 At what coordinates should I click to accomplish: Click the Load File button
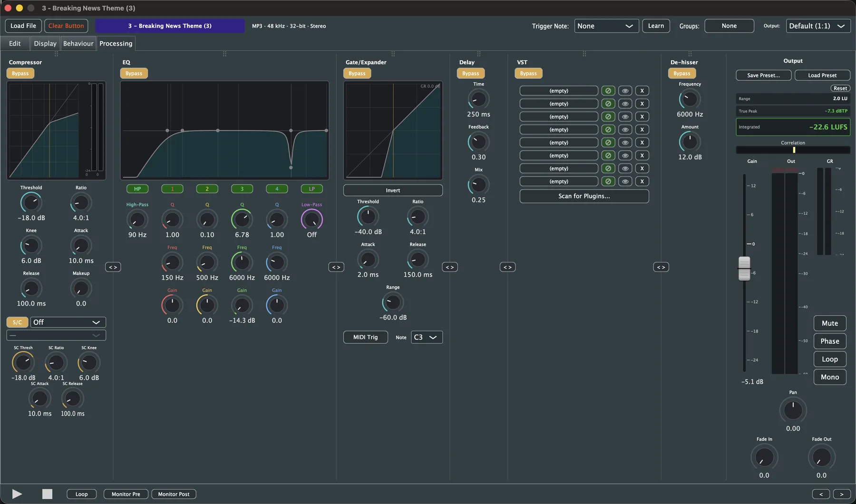[x=23, y=26]
